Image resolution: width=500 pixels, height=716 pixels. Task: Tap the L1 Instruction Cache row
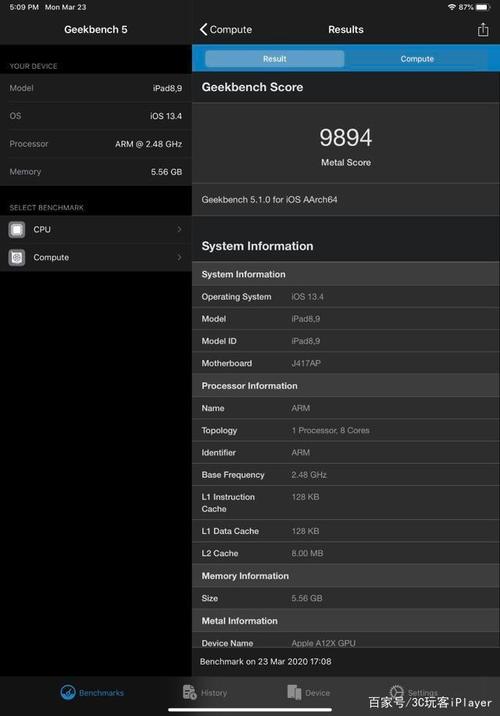pos(346,503)
